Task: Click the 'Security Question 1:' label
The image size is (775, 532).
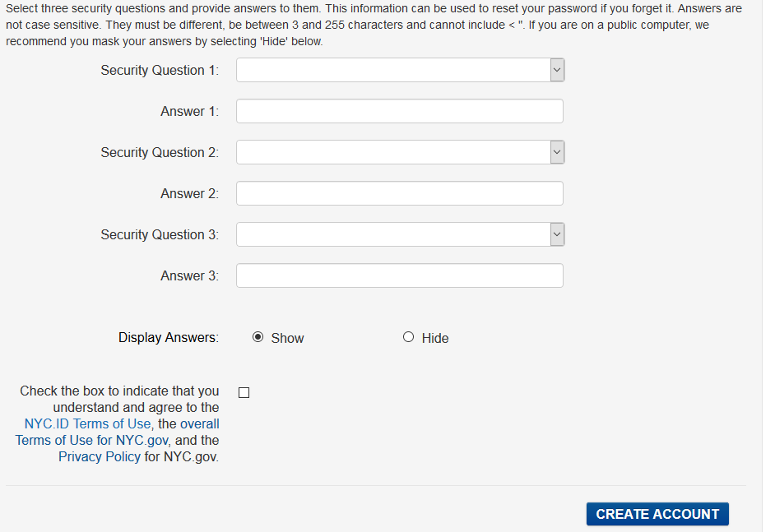Action: pyautogui.click(x=160, y=70)
